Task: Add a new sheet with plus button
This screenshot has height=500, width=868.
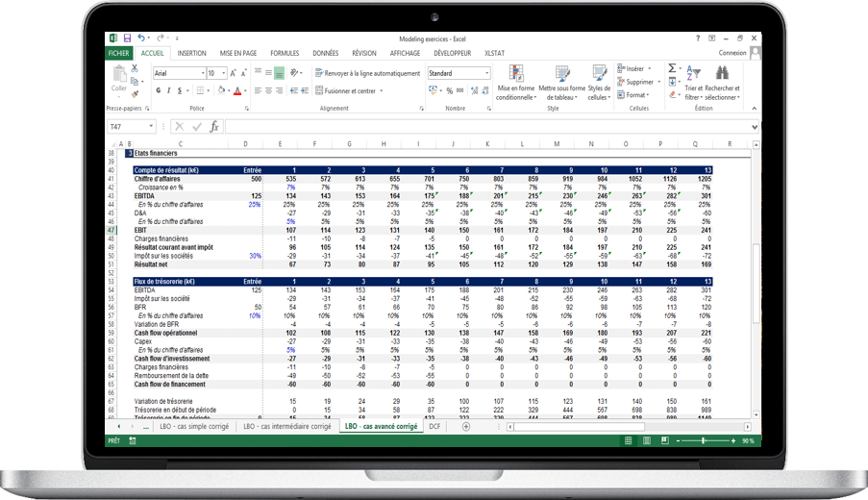Action: [466, 426]
